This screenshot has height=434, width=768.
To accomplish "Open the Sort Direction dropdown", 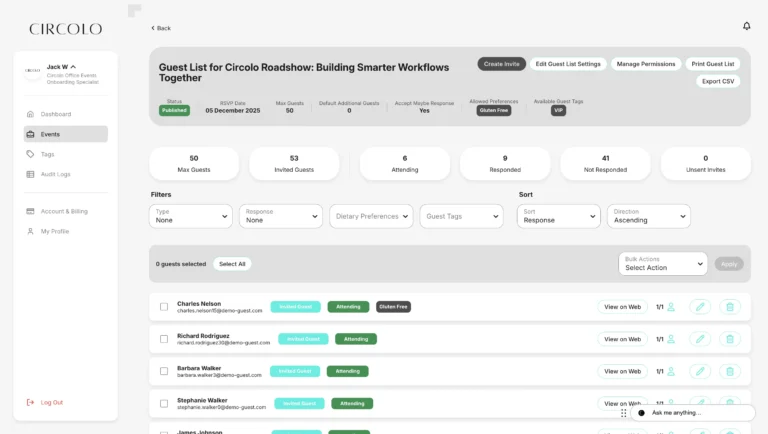I will point(648,216).
